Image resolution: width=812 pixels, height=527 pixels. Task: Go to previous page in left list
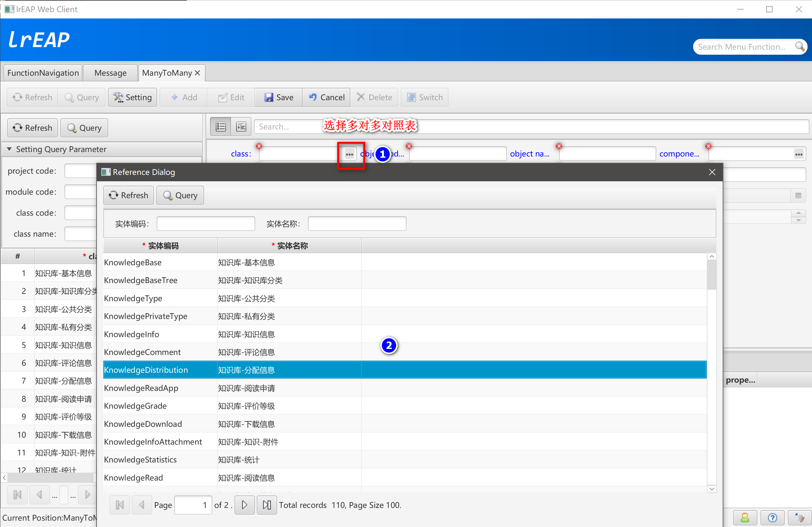click(40, 495)
